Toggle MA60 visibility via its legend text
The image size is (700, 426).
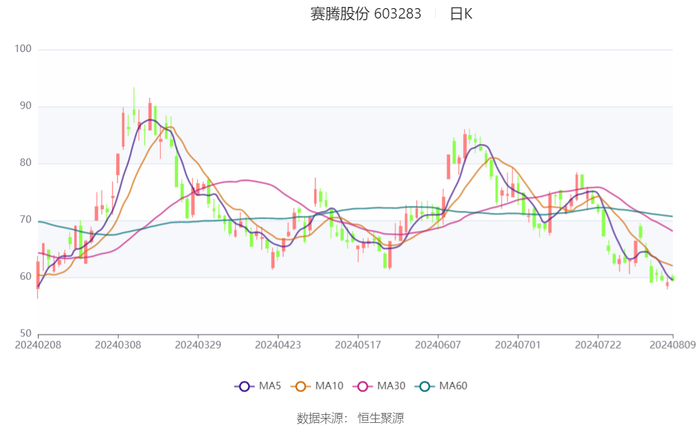(452, 386)
